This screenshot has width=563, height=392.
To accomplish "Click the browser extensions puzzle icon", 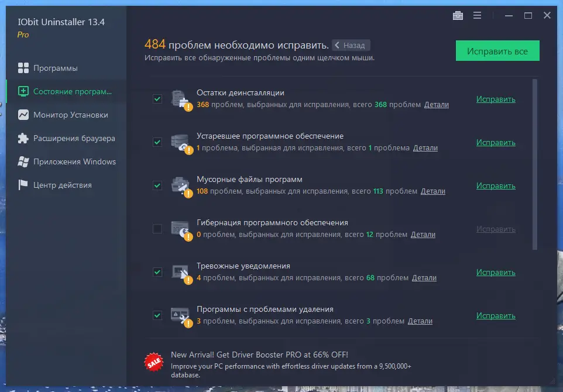I will click(23, 138).
